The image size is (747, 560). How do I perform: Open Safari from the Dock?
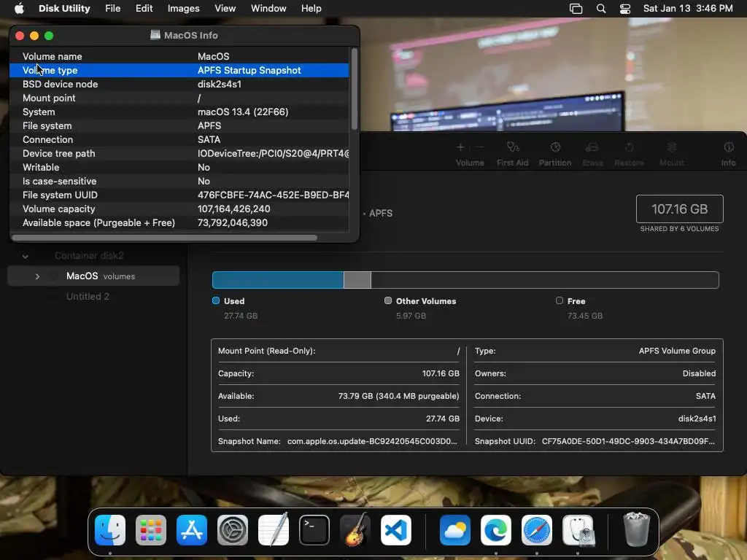pos(536,530)
